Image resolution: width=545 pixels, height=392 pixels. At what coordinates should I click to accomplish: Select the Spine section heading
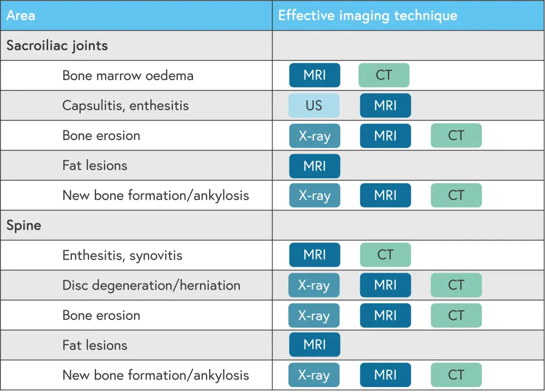pyautogui.click(x=24, y=225)
